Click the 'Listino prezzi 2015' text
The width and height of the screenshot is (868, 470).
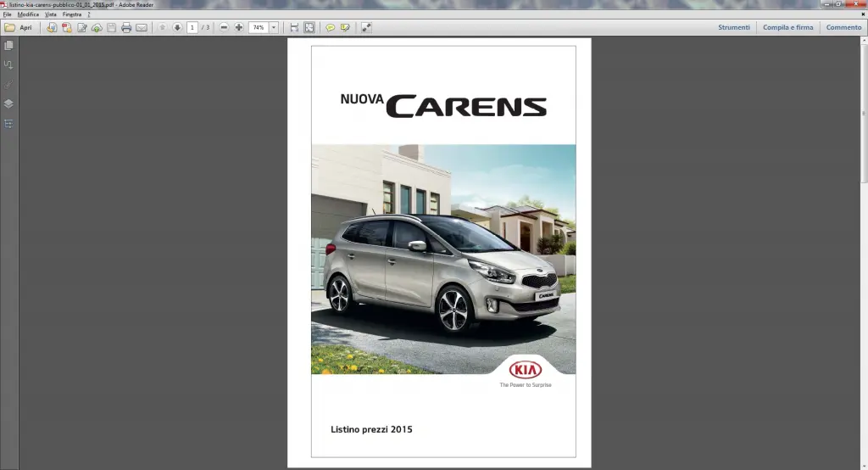coord(371,429)
